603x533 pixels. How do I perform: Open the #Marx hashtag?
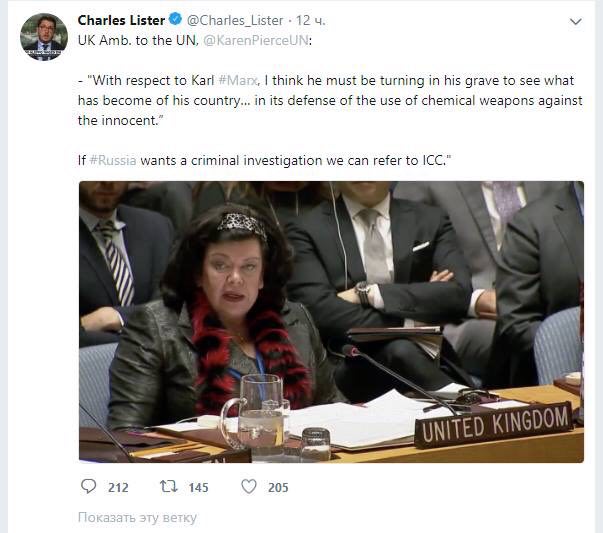[x=238, y=80]
